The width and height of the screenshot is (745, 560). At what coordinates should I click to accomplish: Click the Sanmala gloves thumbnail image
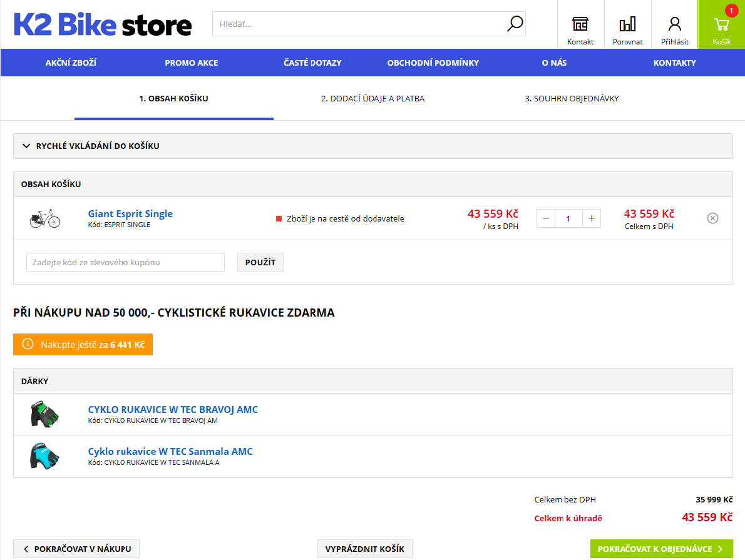pyautogui.click(x=44, y=457)
